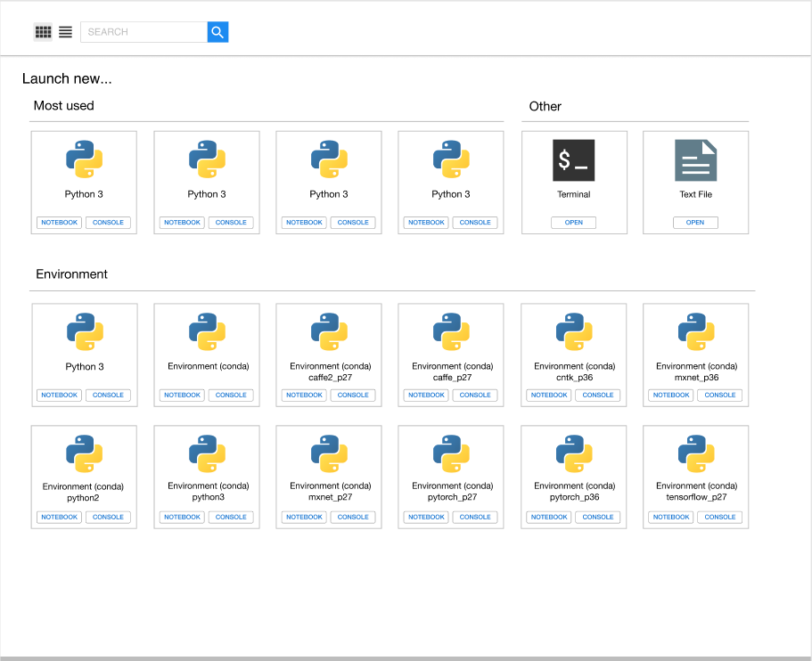Click Python logo on Environment section's Python 3 card
Image resolution: width=812 pixels, height=661 pixels.
[85, 331]
